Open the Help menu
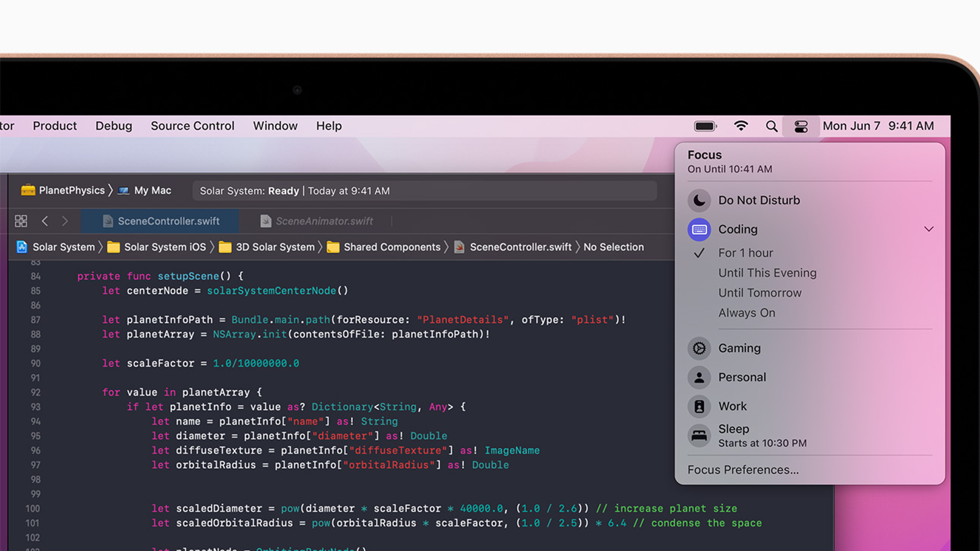 pos(329,126)
